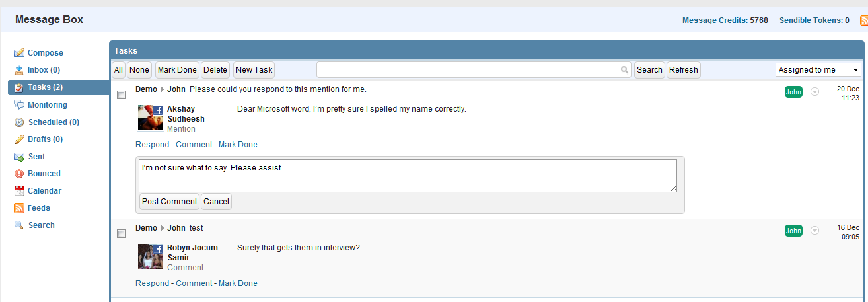Viewport: 868px width, 302px height.
Task: Click the New Task button
Action: coord(254,70)
